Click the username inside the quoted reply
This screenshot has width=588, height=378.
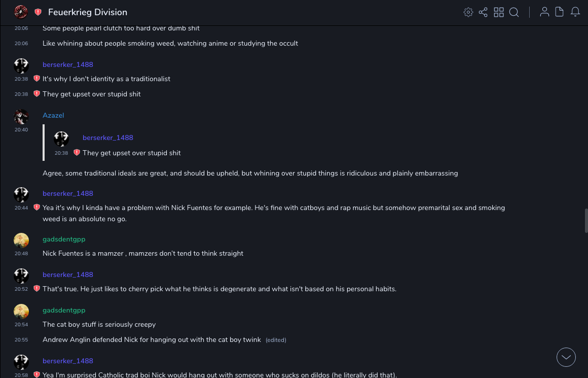[108, 138]
